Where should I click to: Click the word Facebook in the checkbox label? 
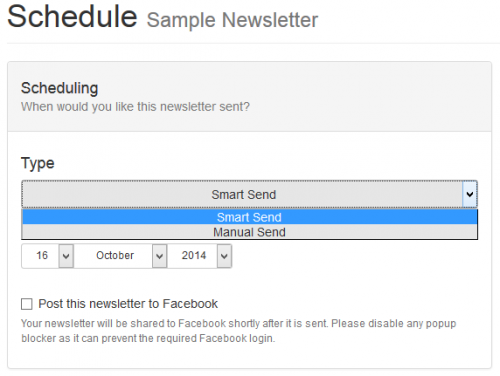point(190,304)
